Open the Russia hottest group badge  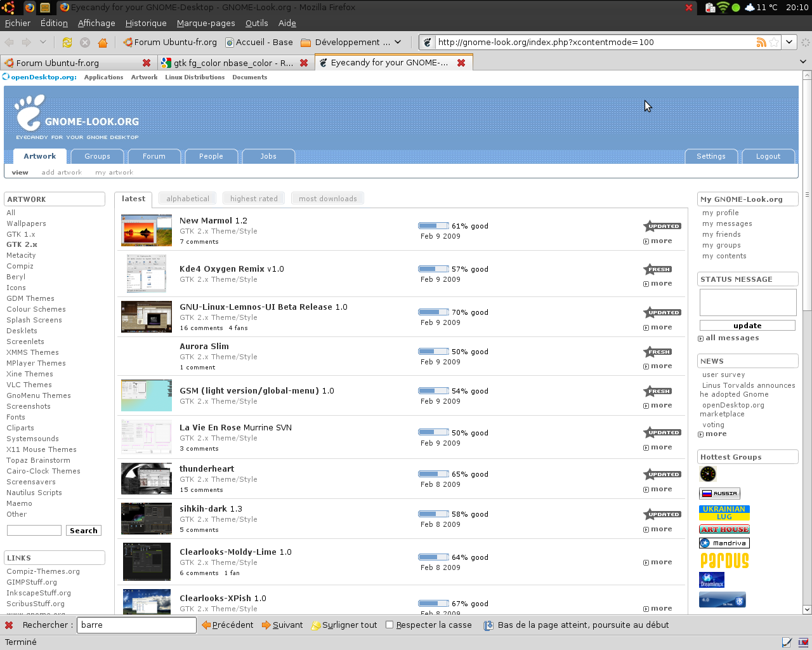[x=719, y=493]
